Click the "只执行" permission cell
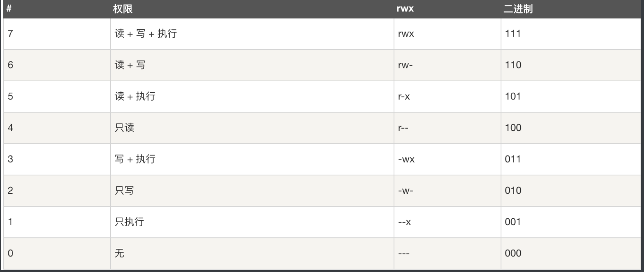This screenshot has height=272, width=644. (129, 222)
